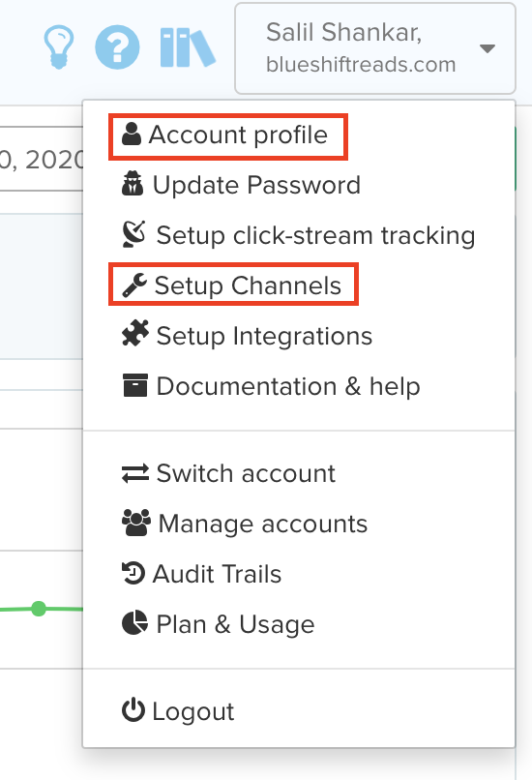Collapse the Salil Shankar account dropdown
532x780 pixels.
[x=375, y=48]
